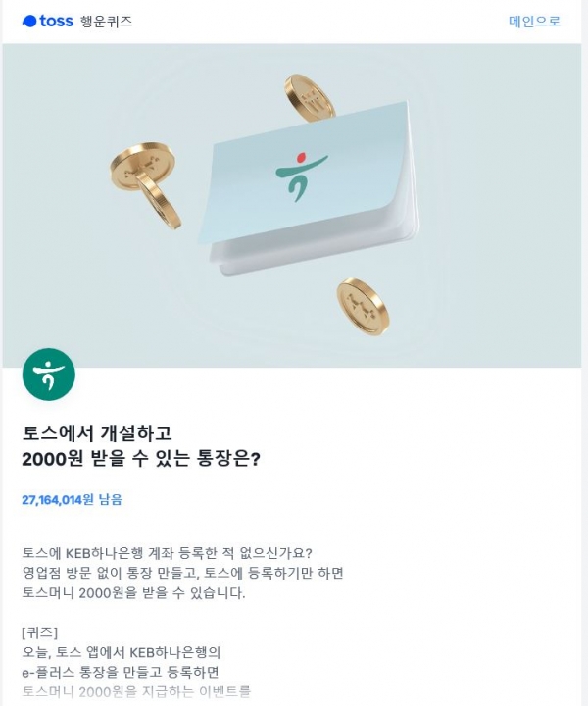Click the blue 27,164,014원 남음 text

(72, 499)
